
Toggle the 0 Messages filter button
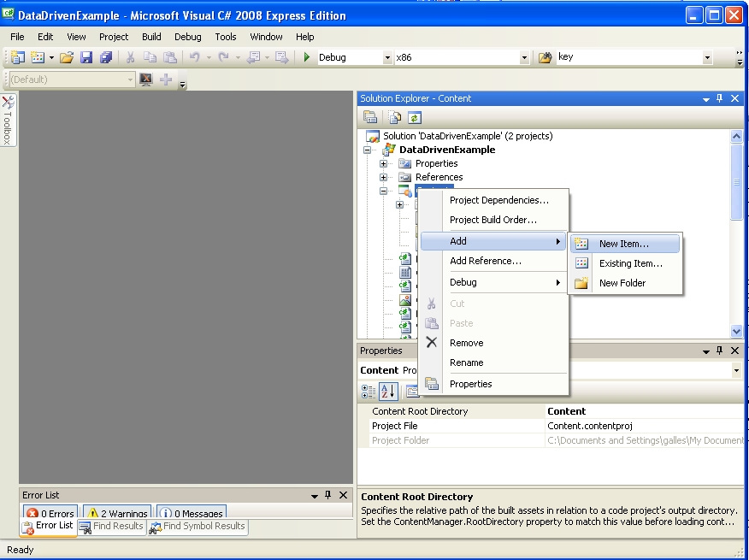point(192,513)
